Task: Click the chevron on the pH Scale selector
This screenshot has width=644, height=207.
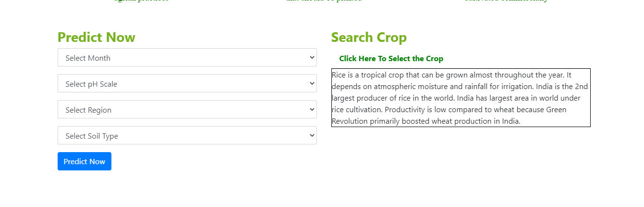Action: pos(312,83)
